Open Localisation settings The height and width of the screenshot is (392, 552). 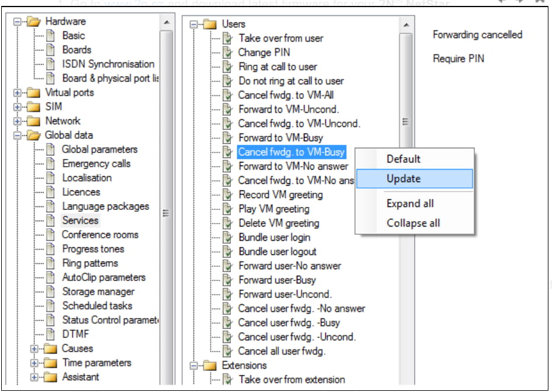pyautogui.click(x=87, y=178)
